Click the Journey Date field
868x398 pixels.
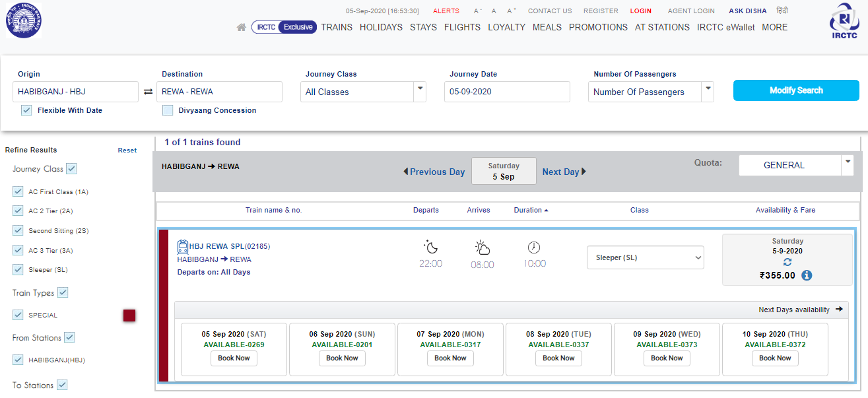click(507, 92)
